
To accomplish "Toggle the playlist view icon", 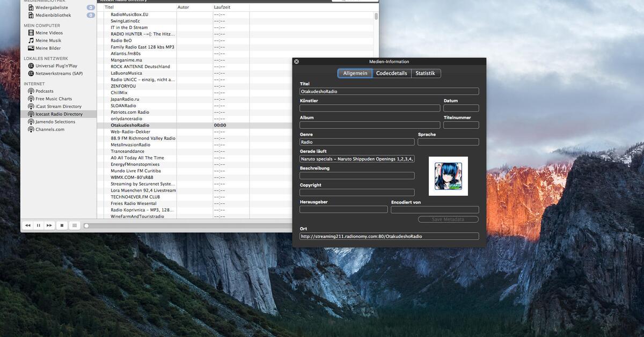I will (74, 225).
